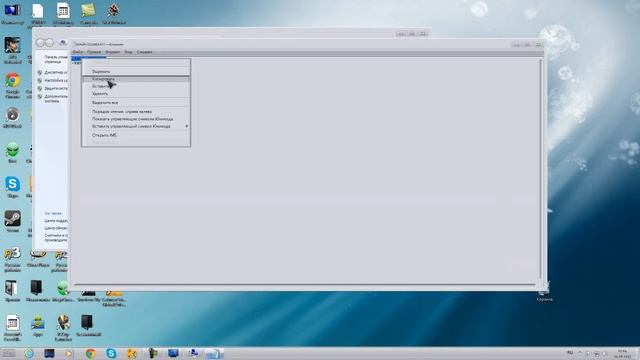Expand Вставить управляющий символ Юникода submenu

(x=136, y=126)
